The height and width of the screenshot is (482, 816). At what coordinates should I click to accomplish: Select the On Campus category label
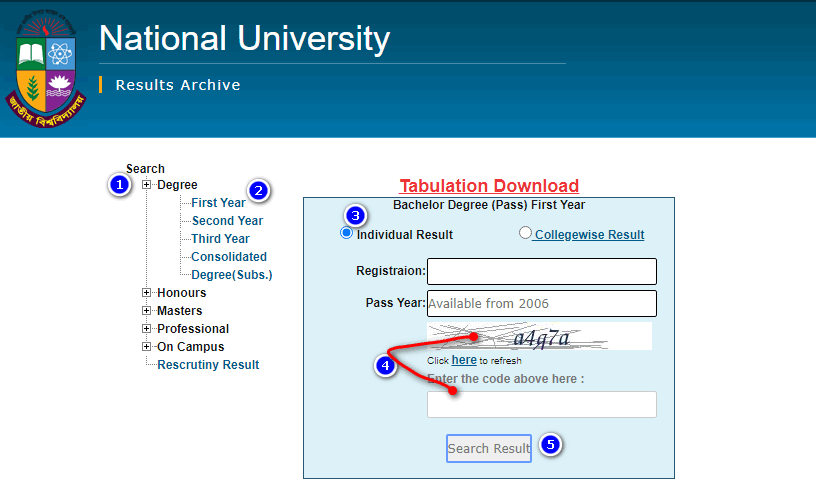(190, 347)
